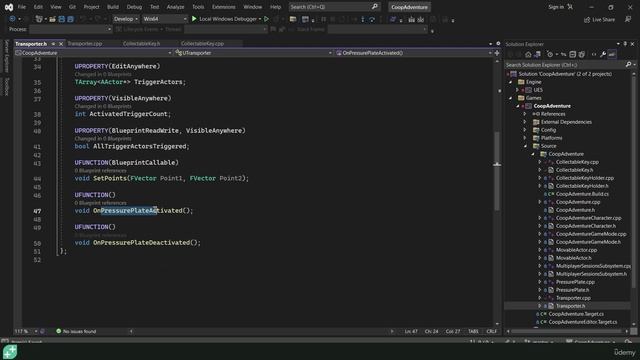Viewport: 640px width, 360px height.
Task: Click Start Without Debugging hollow arrow
Action: (x=267, y=19)
